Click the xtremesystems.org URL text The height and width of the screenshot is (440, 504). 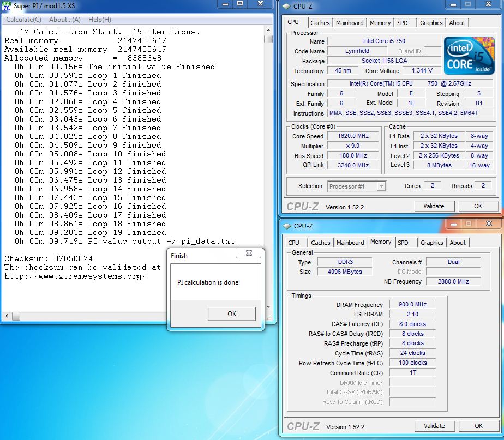coord(76,276)
